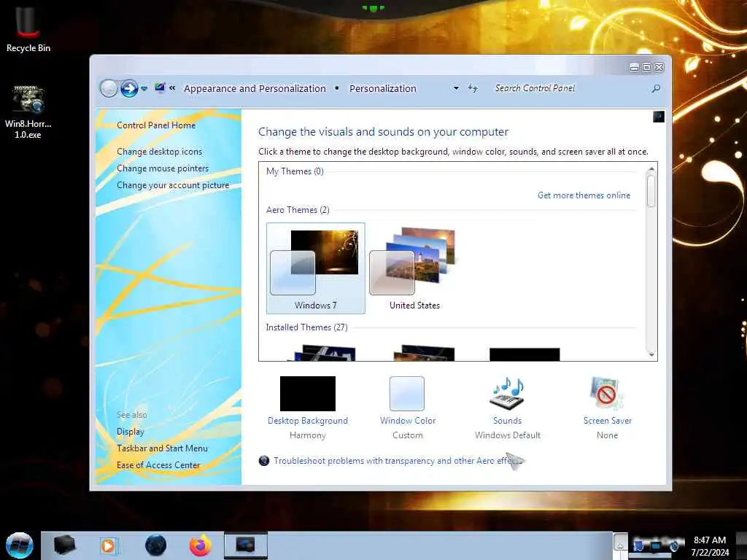Launch Firefox from the taskbar

201,545
